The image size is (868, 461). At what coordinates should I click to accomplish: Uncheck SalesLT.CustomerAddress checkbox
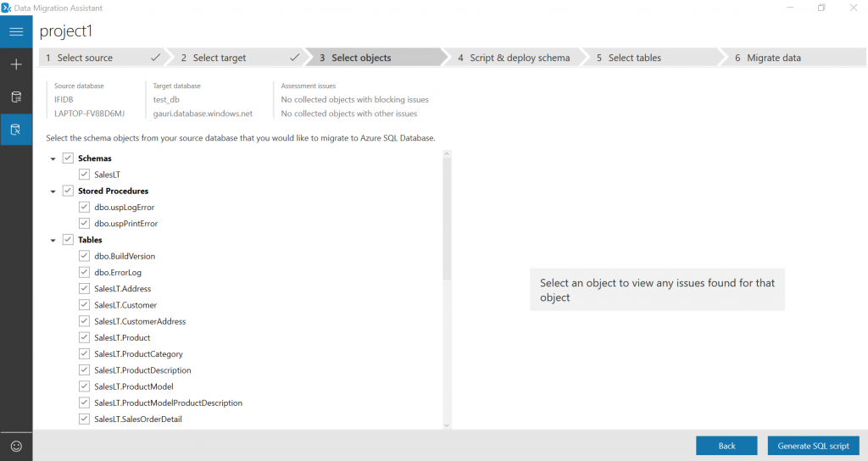coord(84,321)
